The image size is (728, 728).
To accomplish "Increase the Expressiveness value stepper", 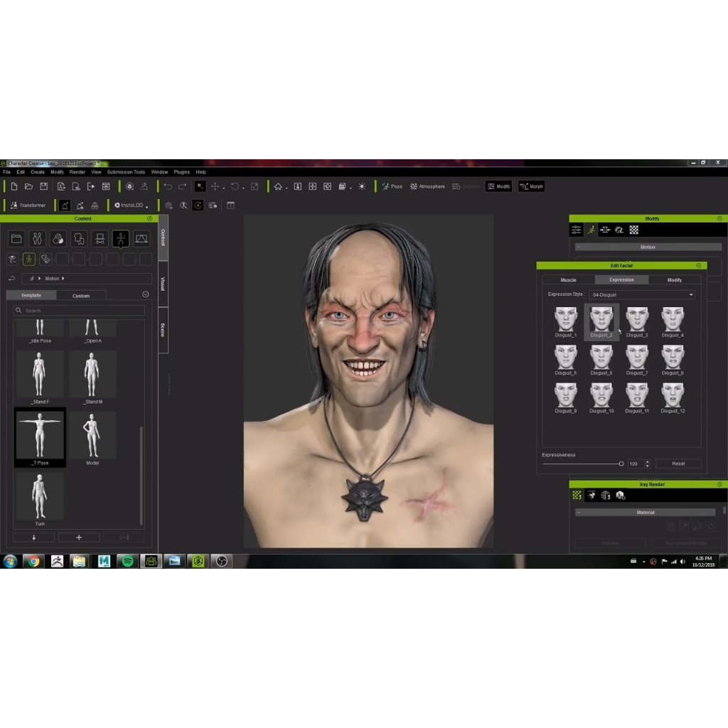I will pos(647,461).
